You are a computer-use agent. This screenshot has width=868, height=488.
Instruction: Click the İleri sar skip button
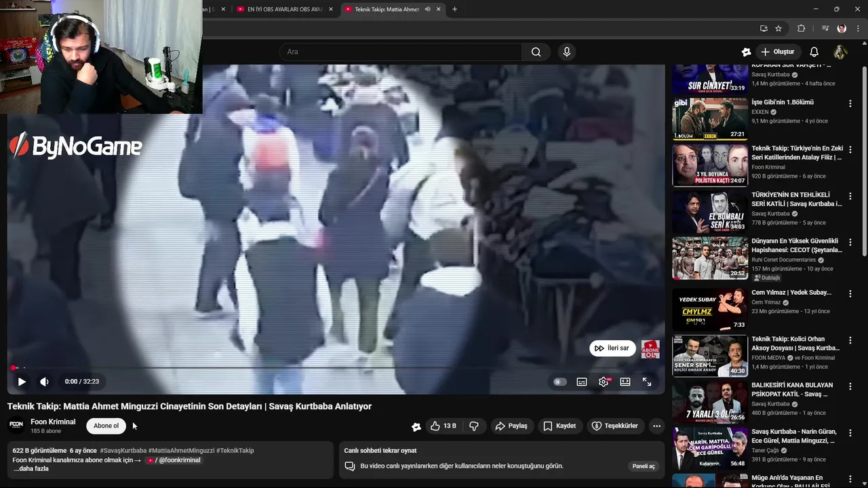click(612, 348)
